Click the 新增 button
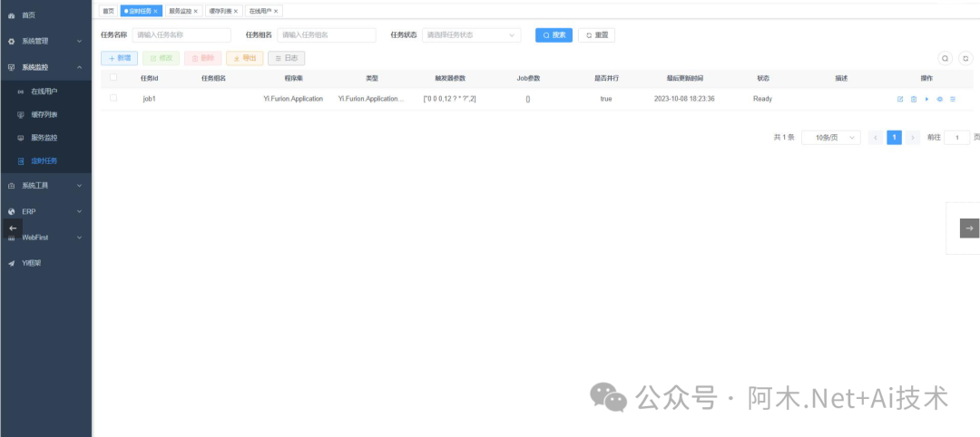Image resolution: width=980 pixels, height=437 pixels. [x=120, y=58]
